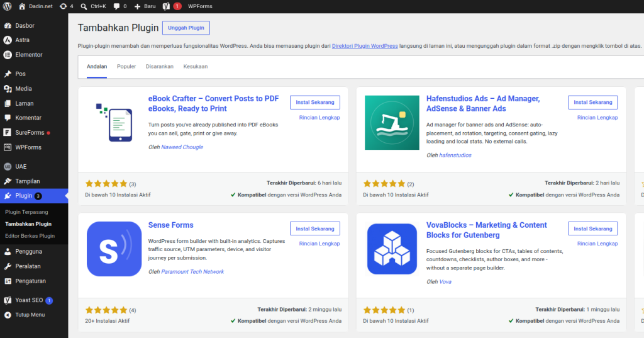Collapse sidebar with Tutup Menu arrow icon
The width and height of the screenshot is (644, 338).
click(x=8, y=315)
